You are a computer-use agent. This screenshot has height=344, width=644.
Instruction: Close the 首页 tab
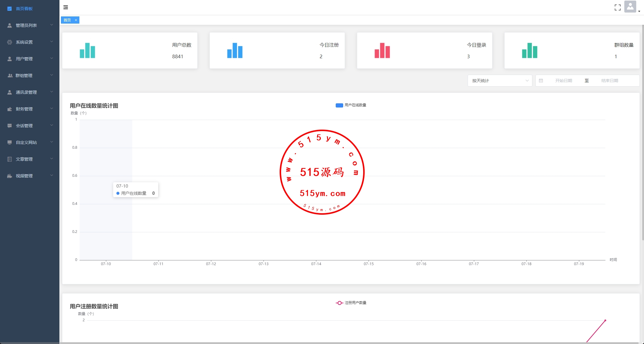(x=76, y=20)
